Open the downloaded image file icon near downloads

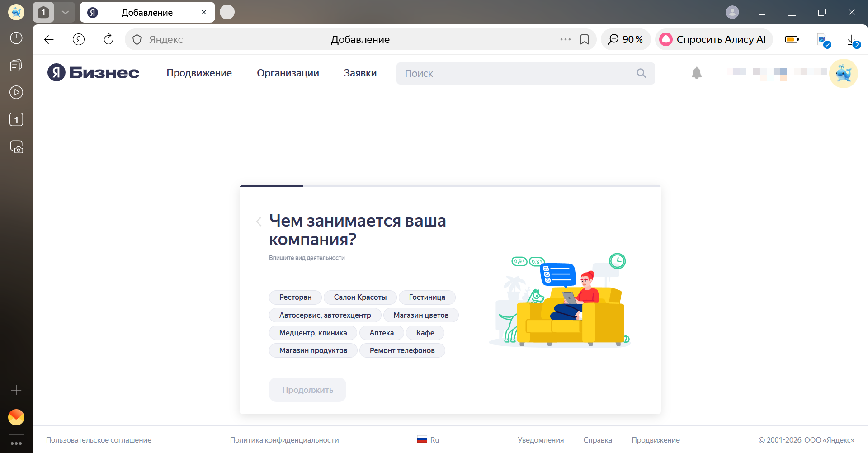point(823,39)
